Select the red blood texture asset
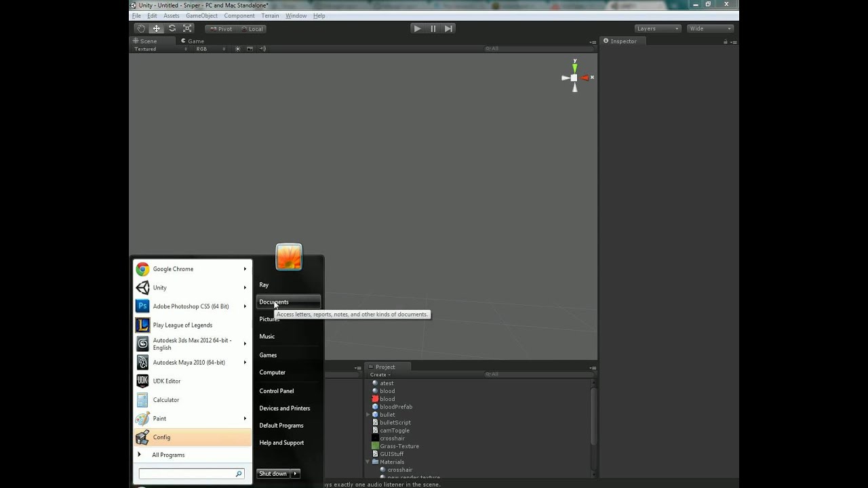 (x=383, y=399)
